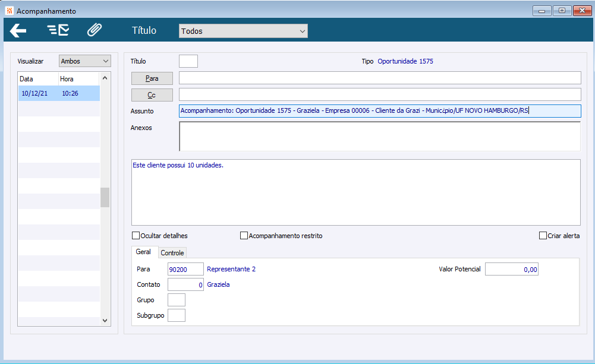Viewport: 595px width, 364px height.
Task: Expand the Visualizar dropdown set to Ambos
Action: [85, 61]
